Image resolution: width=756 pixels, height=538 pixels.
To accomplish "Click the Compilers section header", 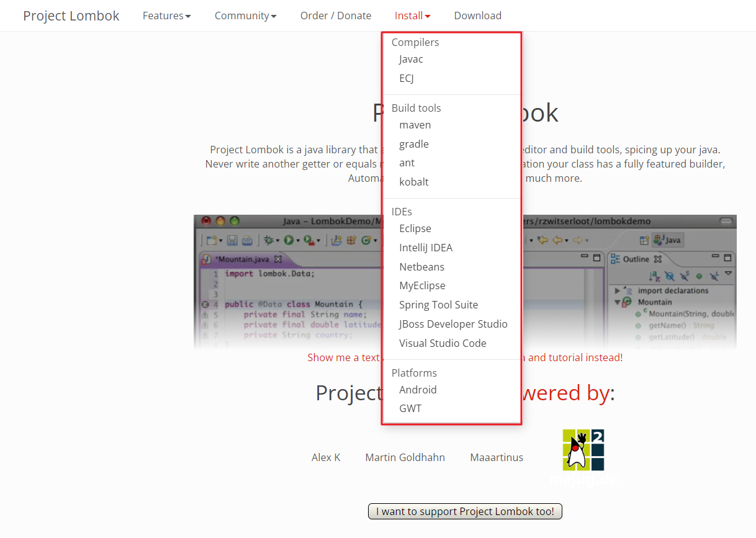I will click(415, 42).
